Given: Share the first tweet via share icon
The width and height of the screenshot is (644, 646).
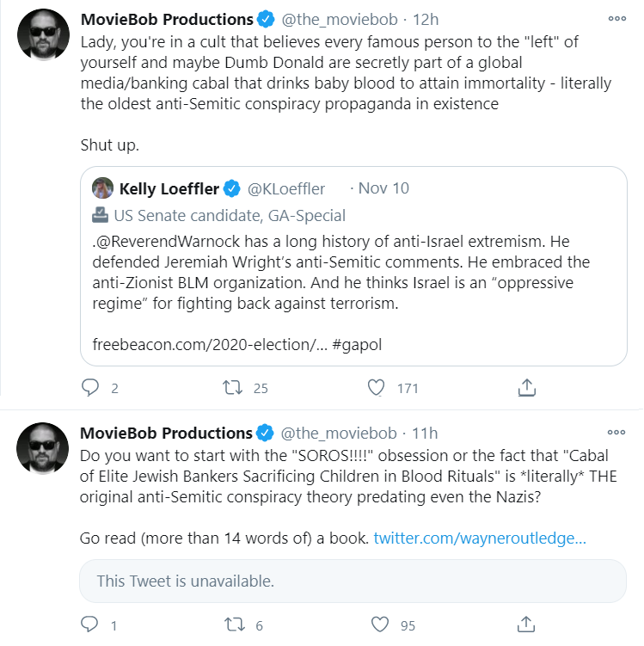Looking at the screenshot, I should (x=527, y=388).
